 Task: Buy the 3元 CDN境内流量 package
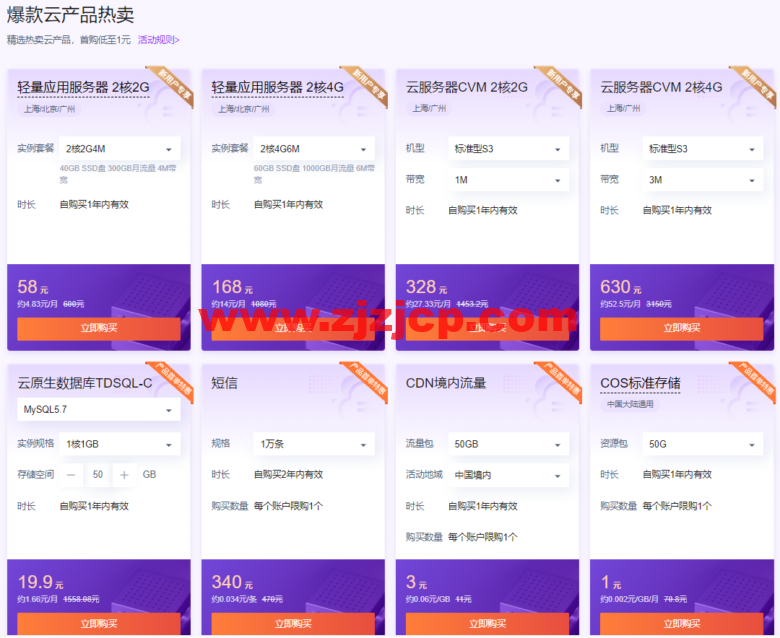[488, 624]
